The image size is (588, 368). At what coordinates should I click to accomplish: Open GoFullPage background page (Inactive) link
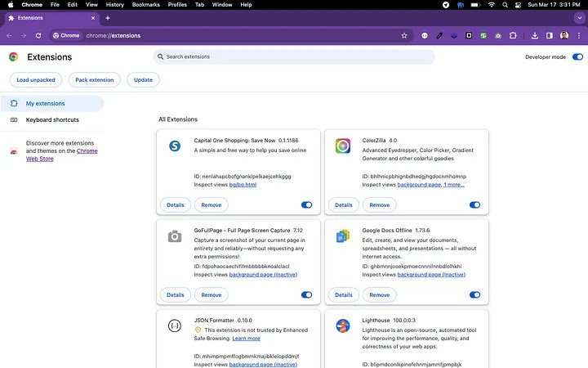pos(263,275)
